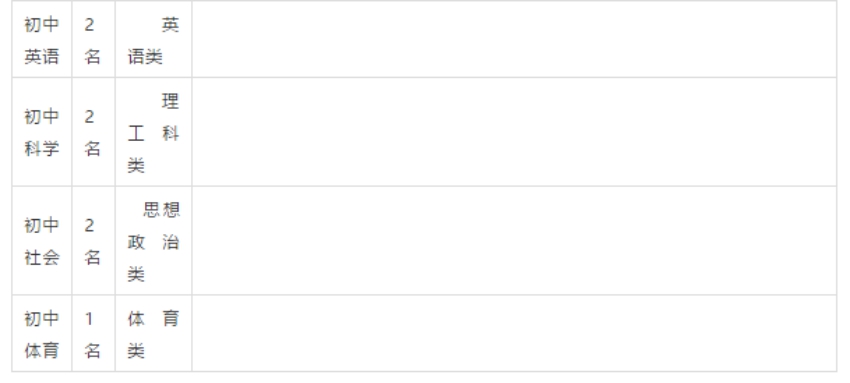Click the 政治 text line
Screen dimensions: 850x383
(x=153, y=242)
